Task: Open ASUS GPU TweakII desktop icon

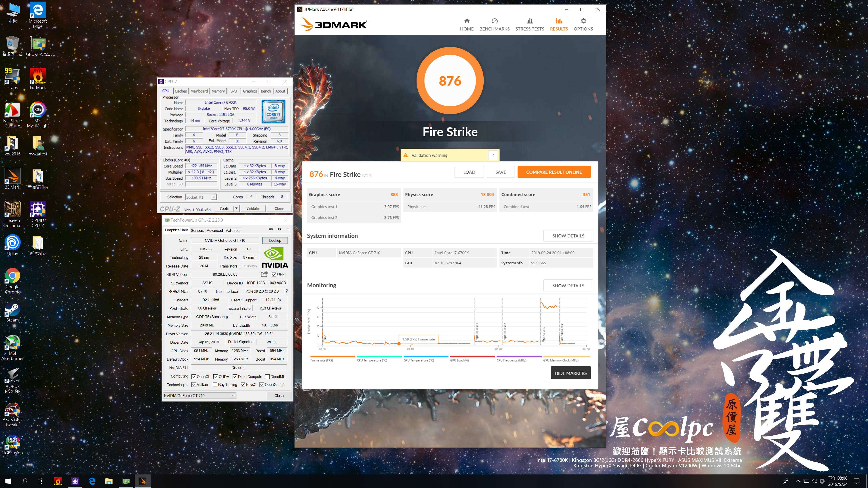Action: (x=12, y=414)
